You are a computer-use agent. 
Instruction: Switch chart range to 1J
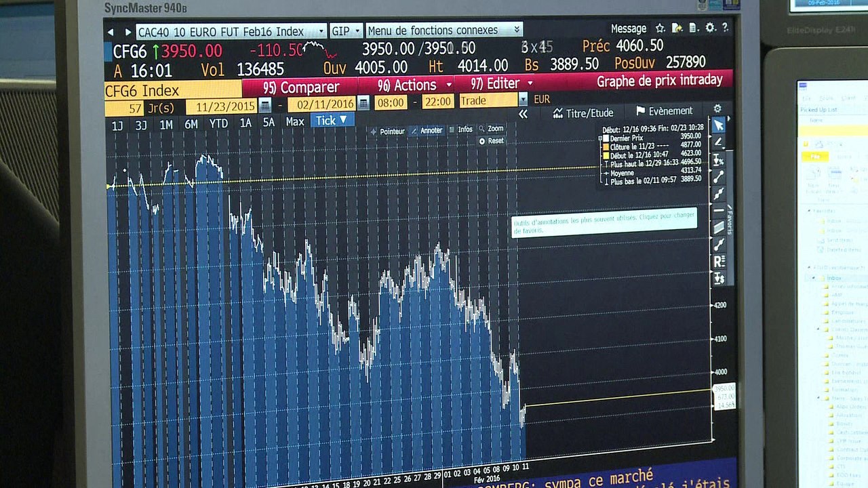pos(117,125)
